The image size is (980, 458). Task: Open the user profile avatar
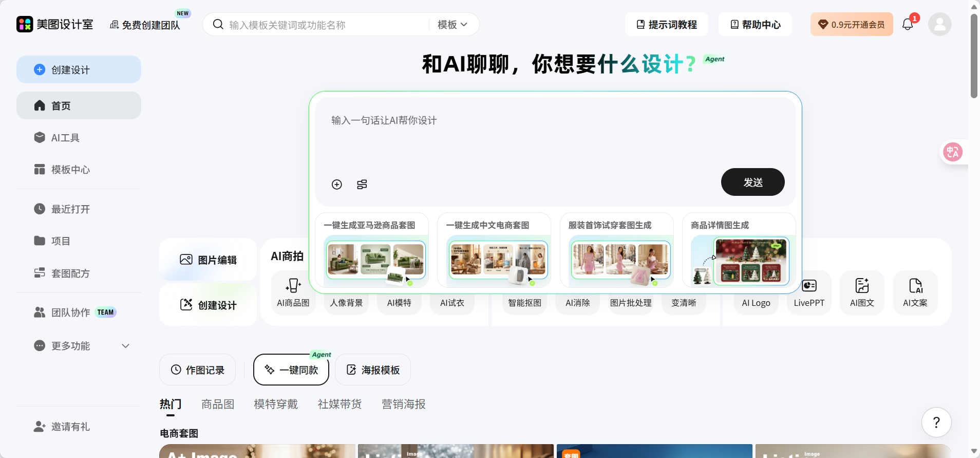click(x=939, y=24)
